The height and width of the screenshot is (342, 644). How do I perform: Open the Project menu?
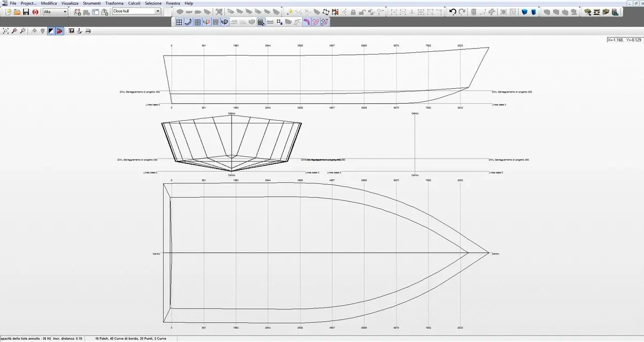(x=28, y=3)
